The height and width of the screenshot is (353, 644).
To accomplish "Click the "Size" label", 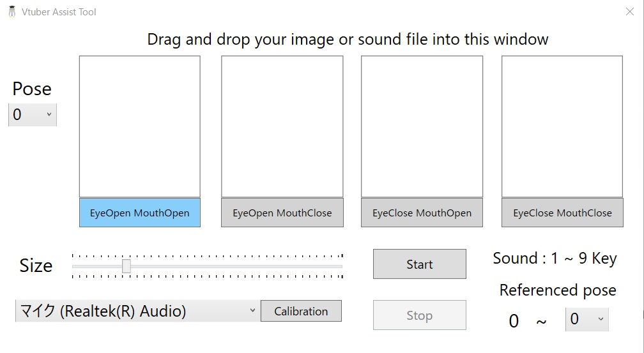I will [36, 266].
